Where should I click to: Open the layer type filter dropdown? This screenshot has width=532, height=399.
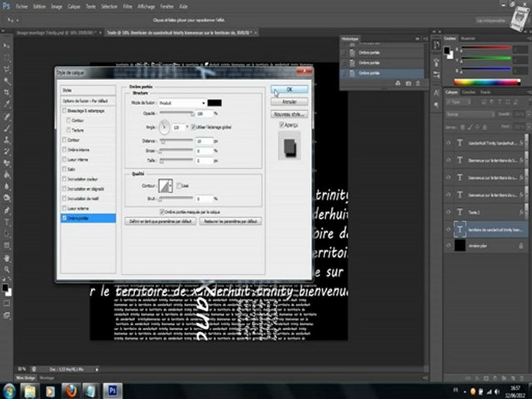(458, 102)
